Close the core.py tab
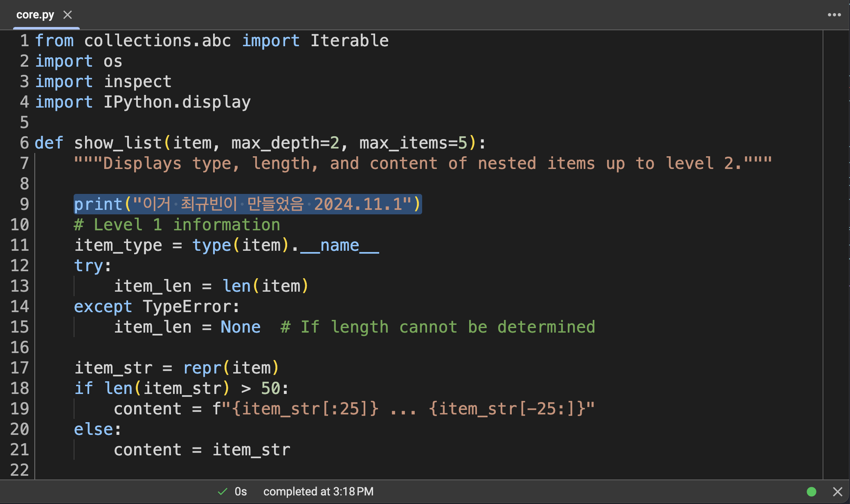The image size is (850, 504). 67,15
